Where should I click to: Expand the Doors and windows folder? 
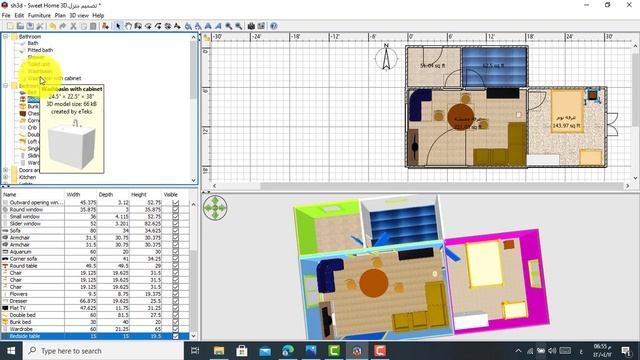coord(6,170)
